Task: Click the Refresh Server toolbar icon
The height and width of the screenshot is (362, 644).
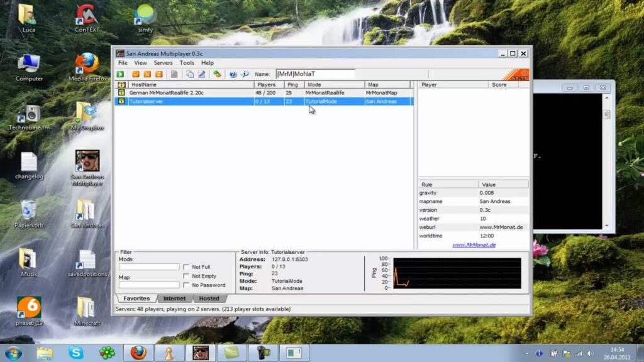Action: [158, 74]
